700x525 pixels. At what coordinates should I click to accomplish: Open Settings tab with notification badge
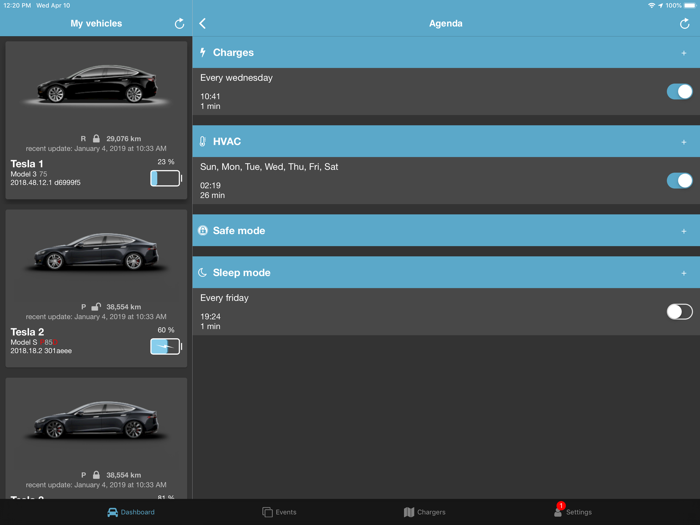click(573, 511)
